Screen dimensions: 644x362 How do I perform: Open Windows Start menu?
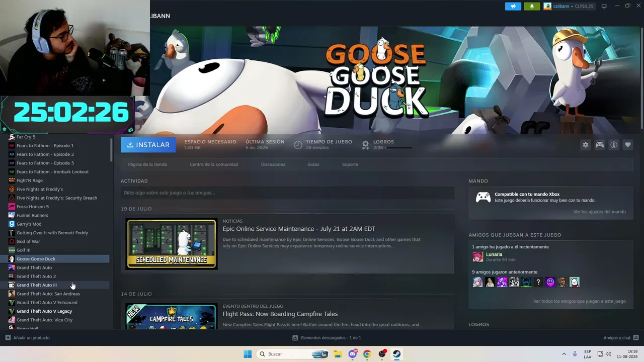tap(248, 354)
